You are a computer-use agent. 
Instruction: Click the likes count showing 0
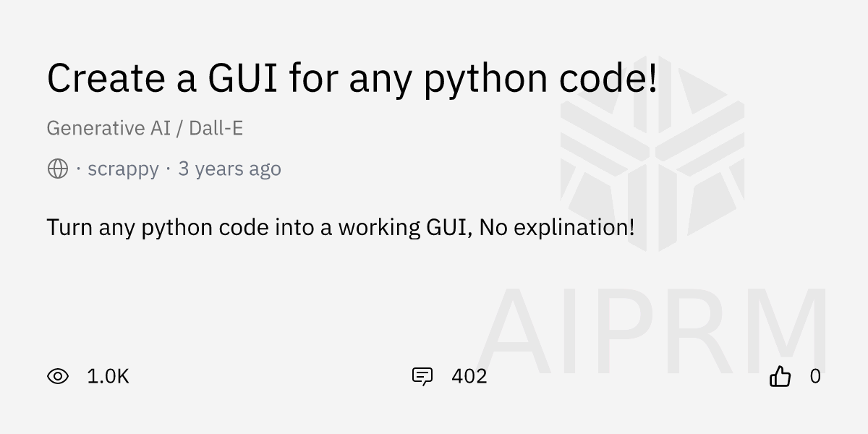click(815, 376)
